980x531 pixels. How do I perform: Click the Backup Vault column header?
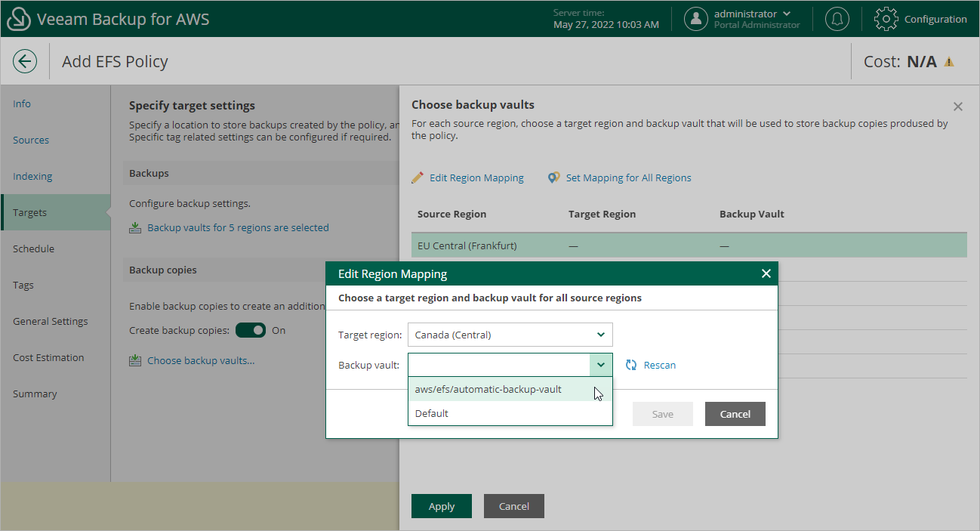point(752,214)
